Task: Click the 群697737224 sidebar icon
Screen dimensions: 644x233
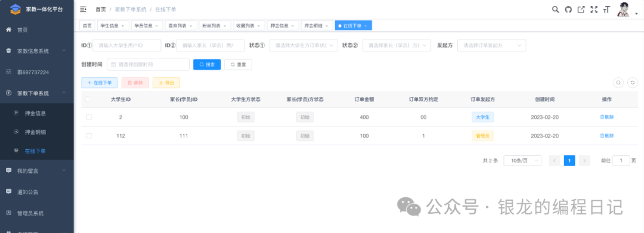Action: (x=8, y=72)
